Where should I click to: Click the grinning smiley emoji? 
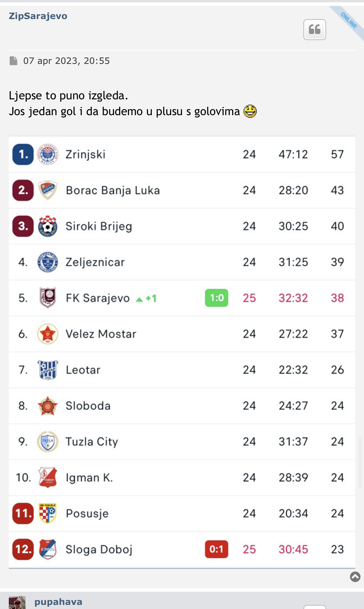coord(250,111)
